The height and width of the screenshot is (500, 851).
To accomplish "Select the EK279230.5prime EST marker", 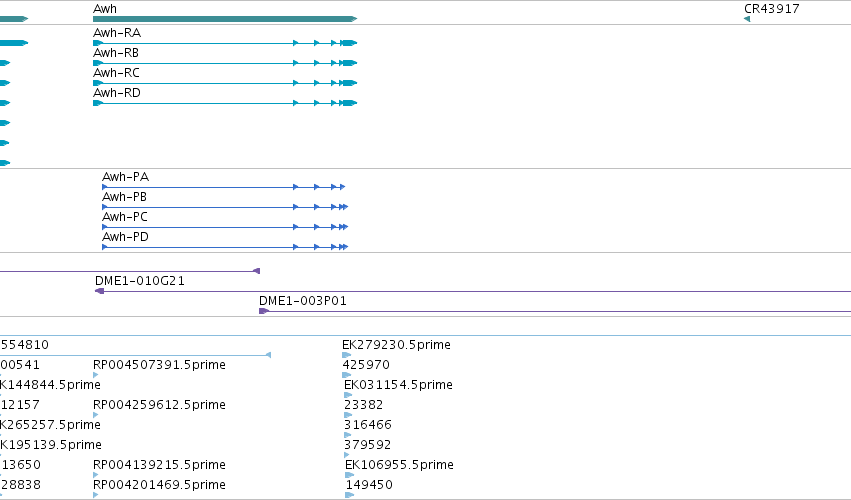I will (x=347, y=355).
